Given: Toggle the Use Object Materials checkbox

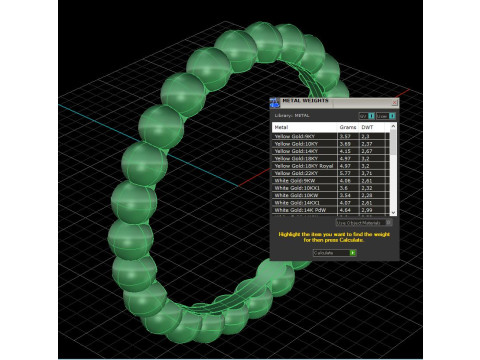Looking at the screenshot, I should point(388,223).
